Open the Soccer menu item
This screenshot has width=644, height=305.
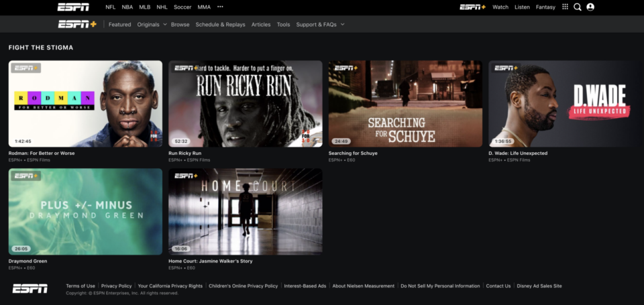coord(182,7)
